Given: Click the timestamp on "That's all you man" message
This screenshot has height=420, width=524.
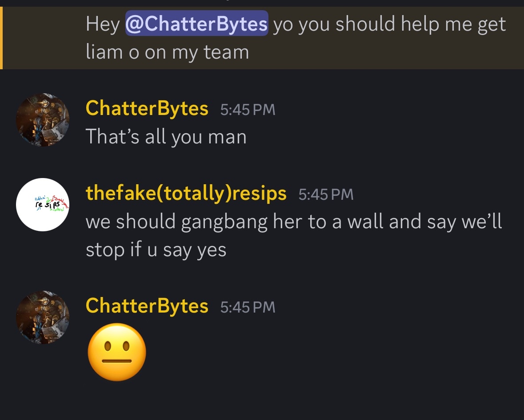Looking at the screenshot, I should point(248,110).
